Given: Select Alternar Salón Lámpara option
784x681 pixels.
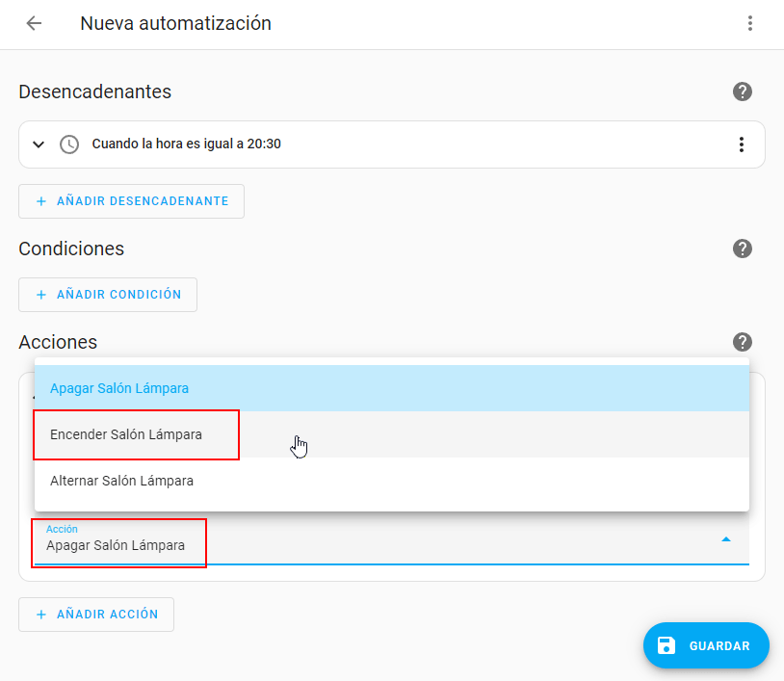Looking at the screenshot, I should [122, 481].
